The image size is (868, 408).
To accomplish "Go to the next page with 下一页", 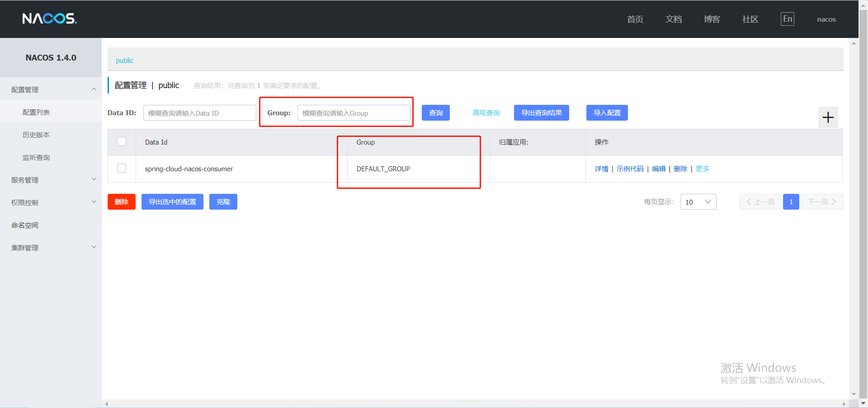I will (822, 202).
